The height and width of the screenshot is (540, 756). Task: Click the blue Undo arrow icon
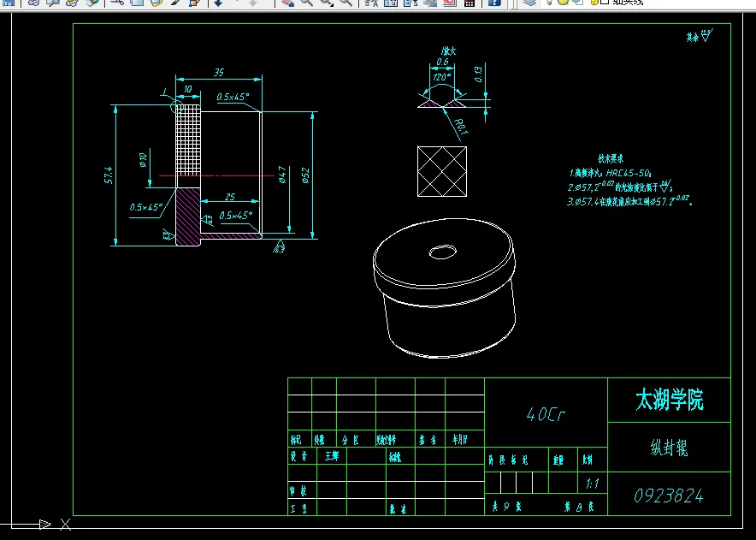[218, 3]
